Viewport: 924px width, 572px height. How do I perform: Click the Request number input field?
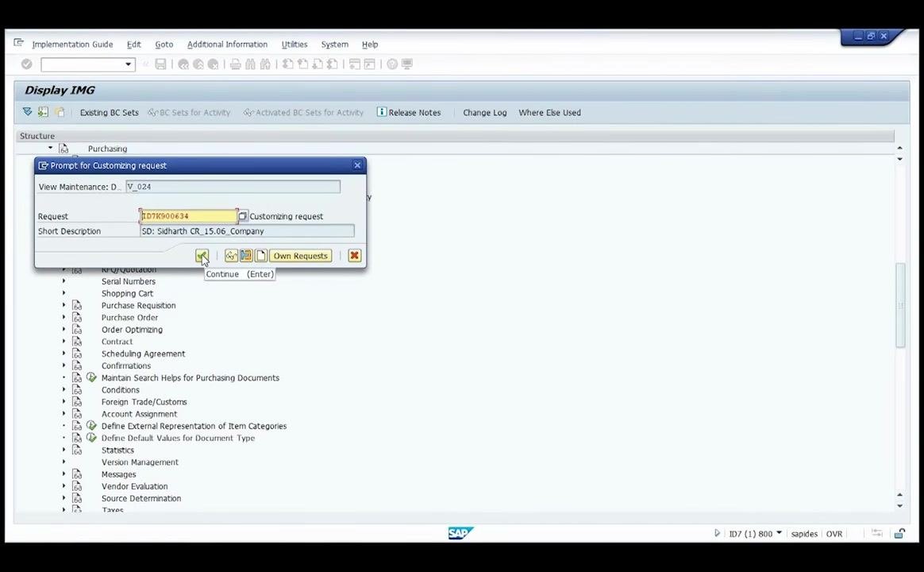(x=189, y=216)
